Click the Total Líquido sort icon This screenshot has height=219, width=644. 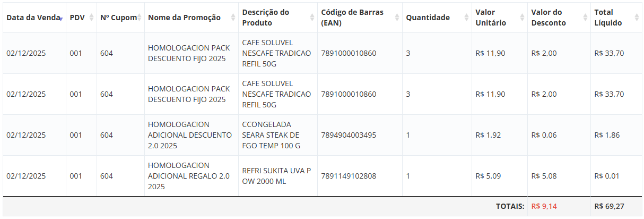coord(636,18)
